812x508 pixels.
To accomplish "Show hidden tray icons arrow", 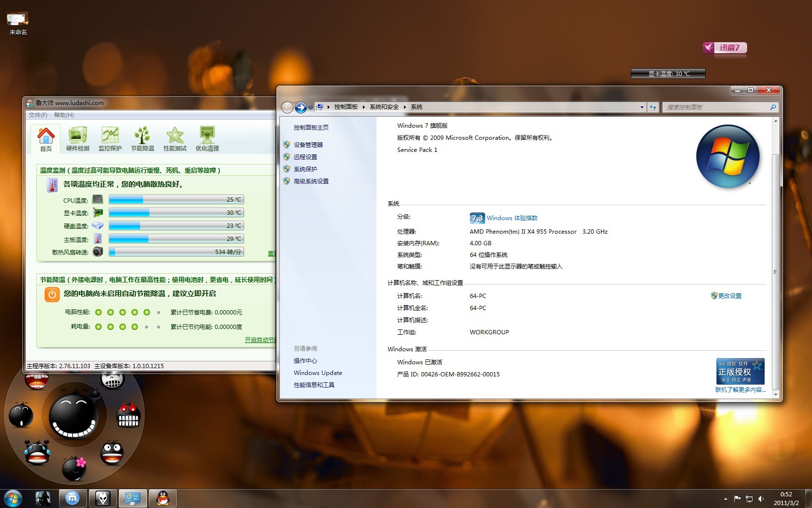I will pos(725,499).
